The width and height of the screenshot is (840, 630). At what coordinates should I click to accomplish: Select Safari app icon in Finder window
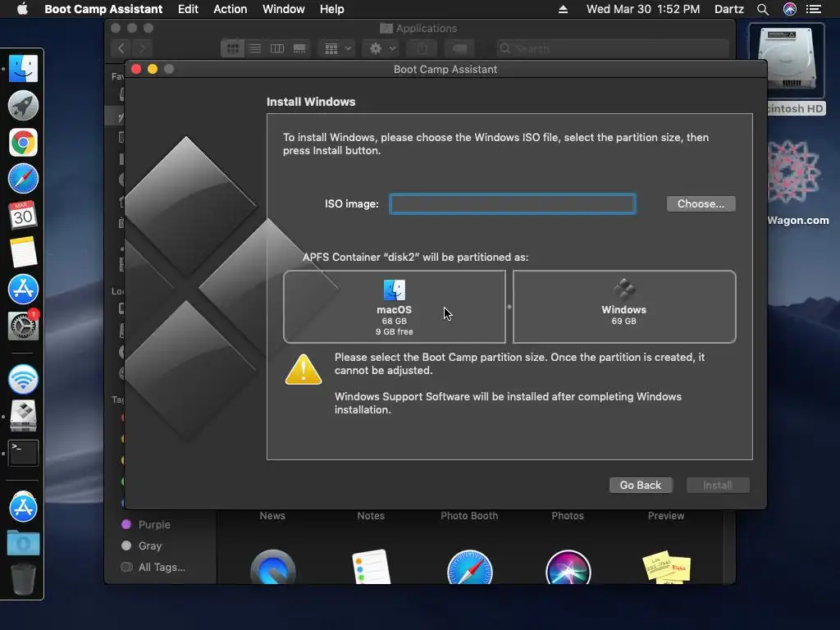470,568
